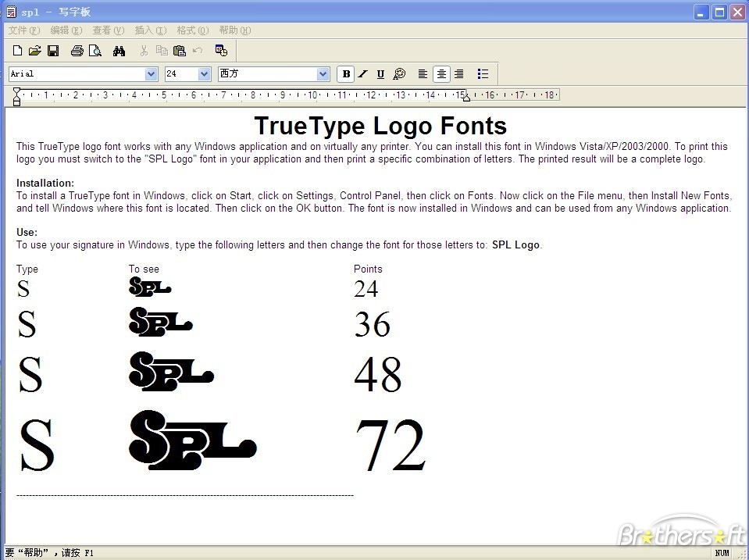The width and height of the screenshot is (749, 560).
Task: Center align text
Action: point(441,74)
